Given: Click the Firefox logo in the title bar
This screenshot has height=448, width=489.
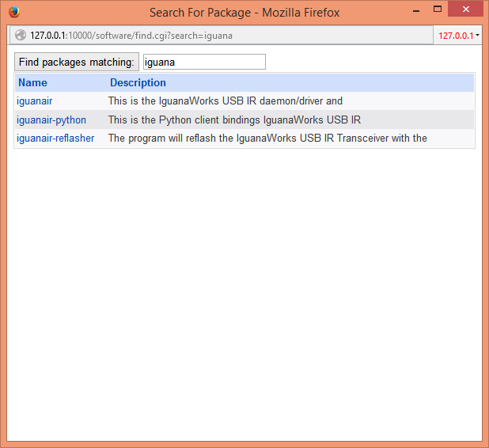Looking at the screenshot, I should pyautogui.click(x=13, y=12).
